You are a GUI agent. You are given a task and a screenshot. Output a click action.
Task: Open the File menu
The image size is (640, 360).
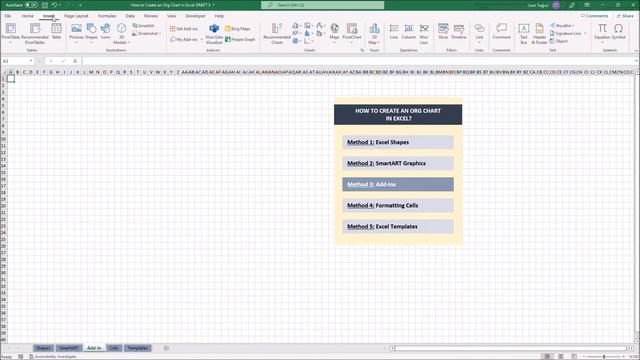click(x=8, y=16)
